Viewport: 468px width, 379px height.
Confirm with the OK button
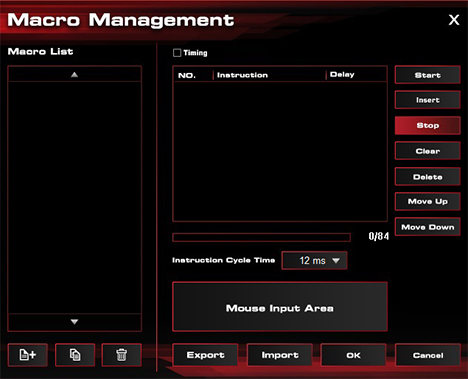[353, 355]
